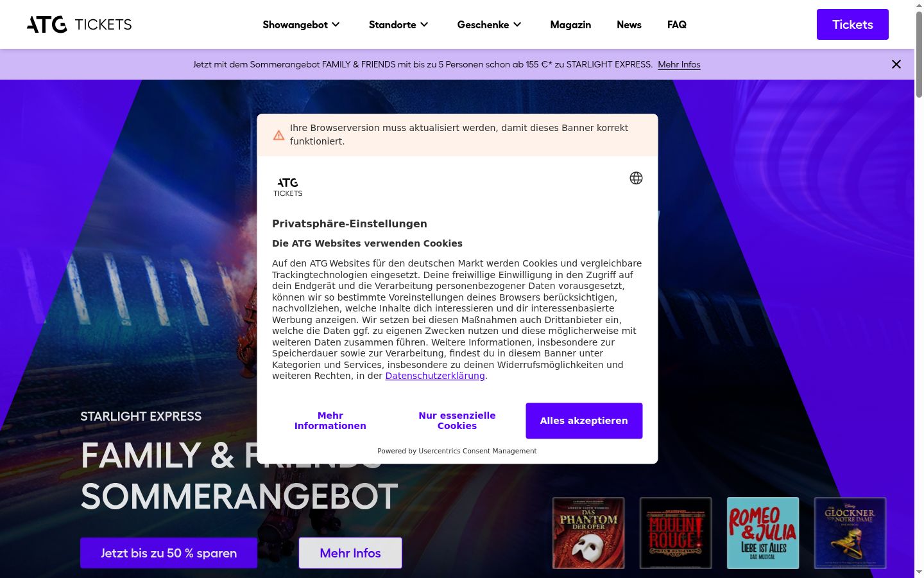The height and width of the screenshot is (578, 924).
Task: Expand the Showangebot dropdown menu
Action: pos(301,24)
